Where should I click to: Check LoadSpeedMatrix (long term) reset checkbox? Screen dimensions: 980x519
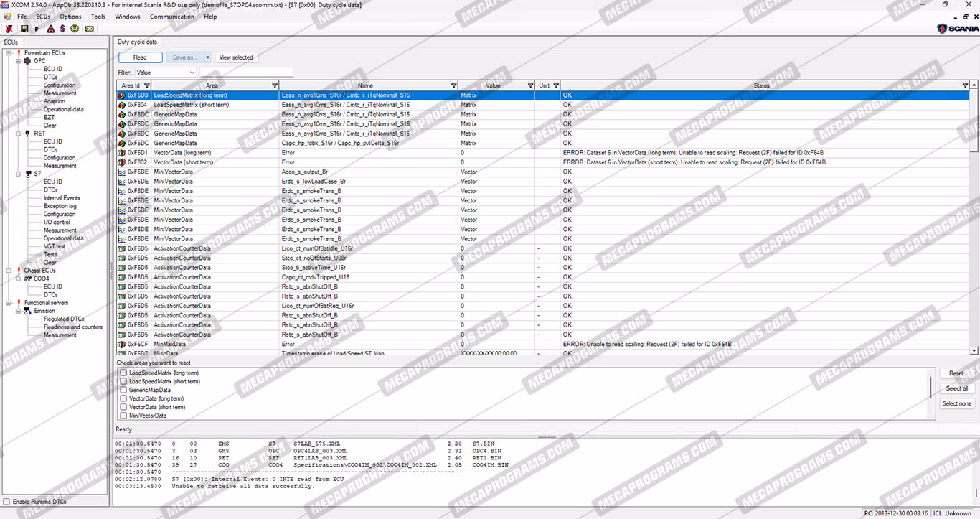point(123,373)
